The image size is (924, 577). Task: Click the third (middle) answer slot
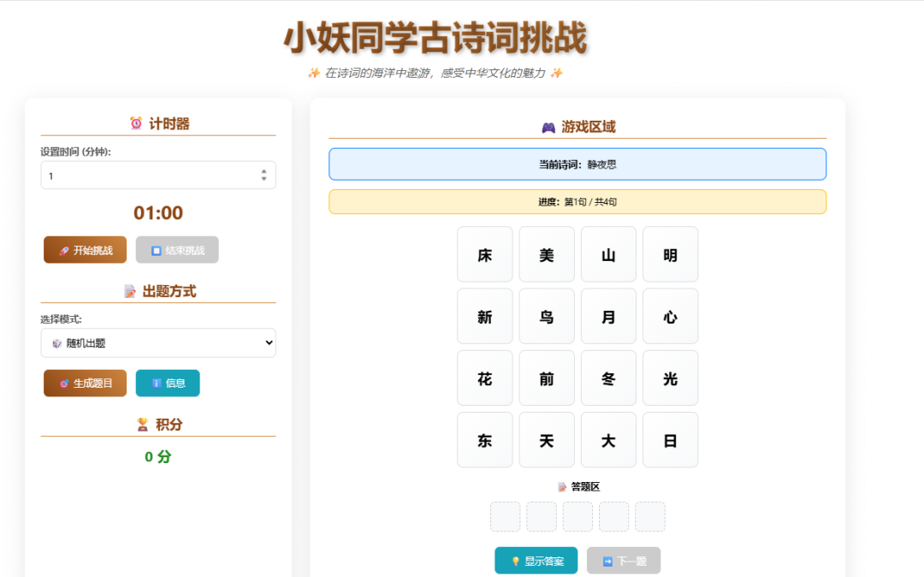pos(577,517)
